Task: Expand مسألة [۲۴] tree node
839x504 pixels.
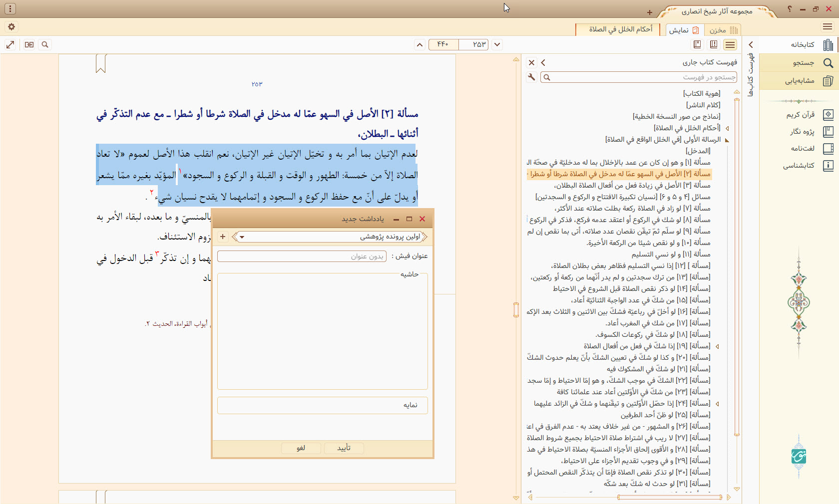Action: tap(717, 404)
